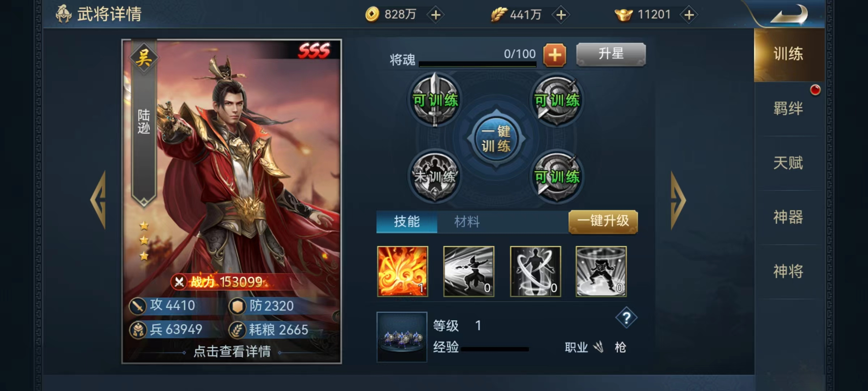Viewport: 868px width, 391px height.
Task: Open the question mark help icon
Action: coord(626,318)
